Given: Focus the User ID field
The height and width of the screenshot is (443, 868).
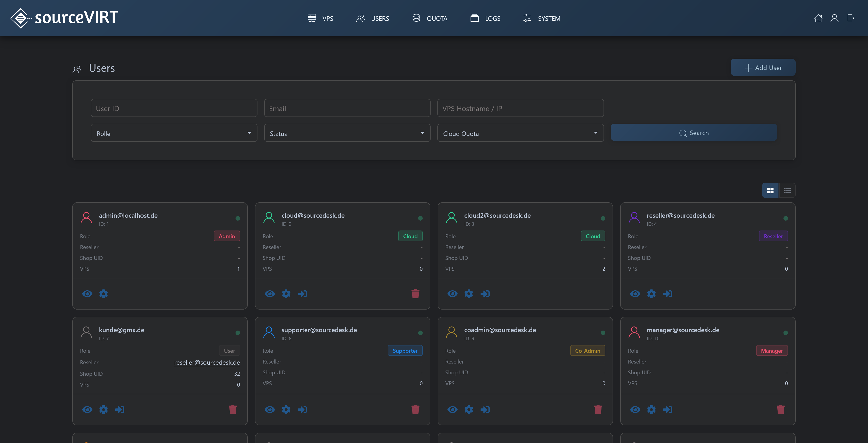Looking at the screenshot, I should (174, 108).
